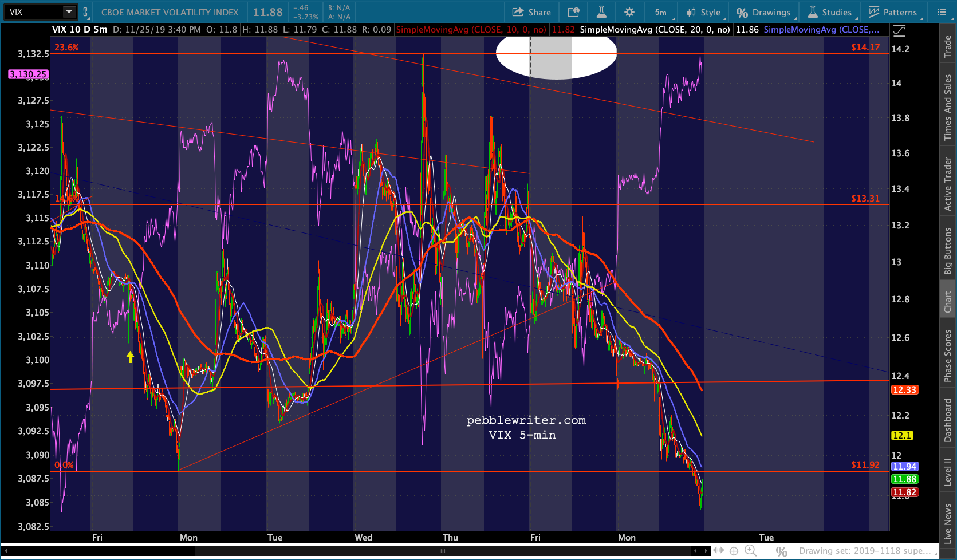
Task: Open the Studies menu
Action: [830, 12]
